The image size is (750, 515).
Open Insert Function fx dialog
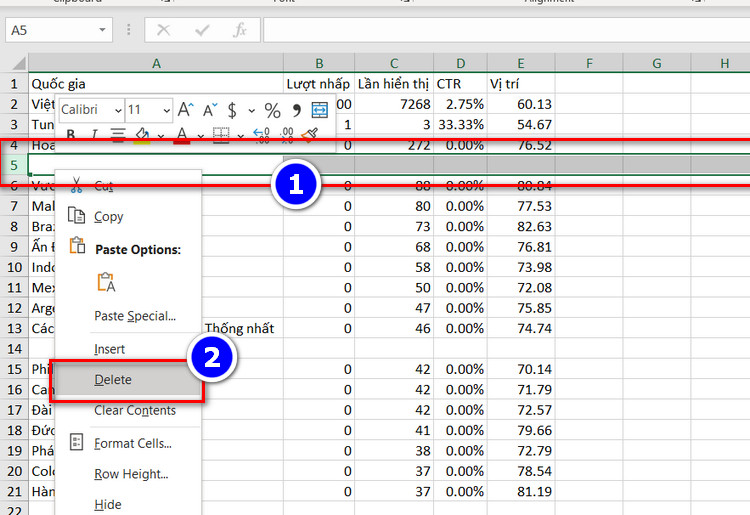click(240, 30)
